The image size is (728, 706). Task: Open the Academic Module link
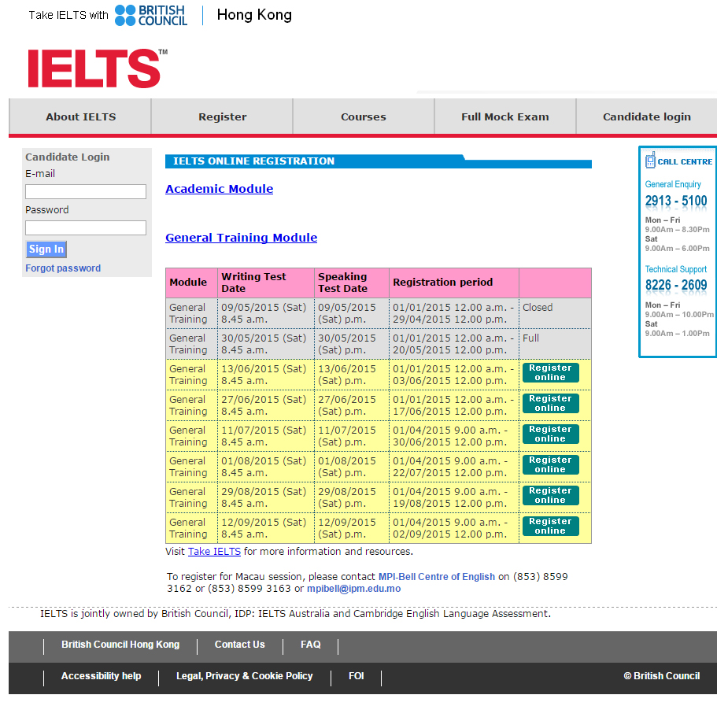pyautogui.click(x=219, y=189)
